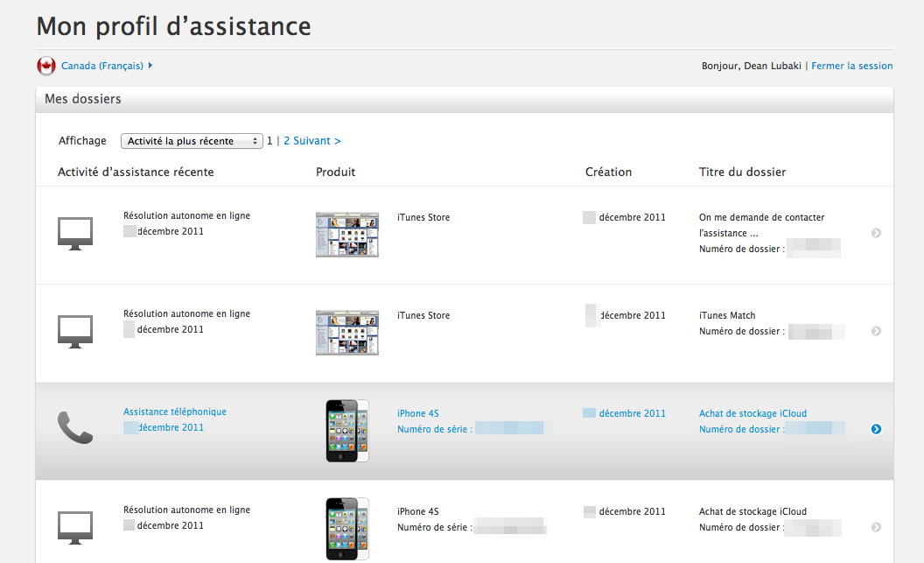Click the monitor icon on the bottom iPhone 4S row

[74, 525]
